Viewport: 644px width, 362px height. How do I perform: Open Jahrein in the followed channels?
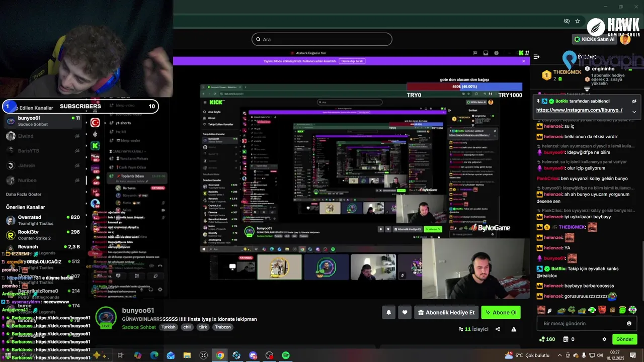(x=43, y=165)
